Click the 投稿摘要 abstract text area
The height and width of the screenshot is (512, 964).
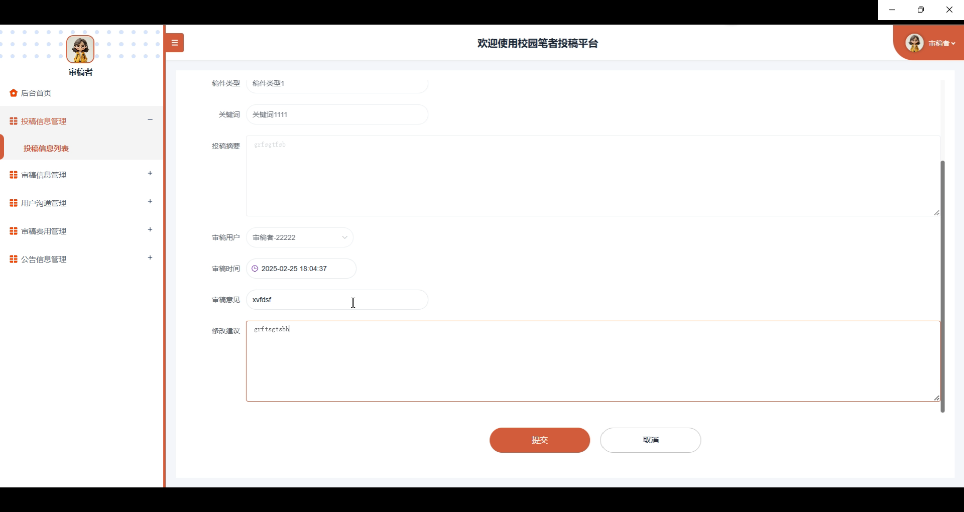593,176
